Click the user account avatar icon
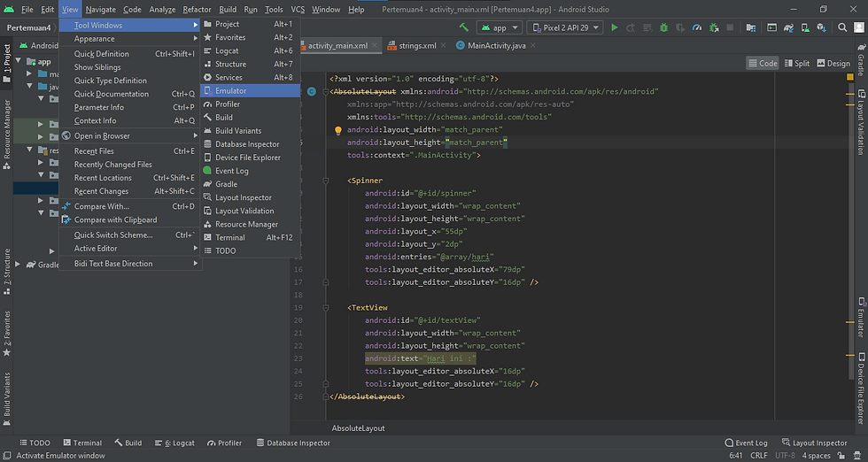This screenshot has height=462, width=868. point(858,27)
